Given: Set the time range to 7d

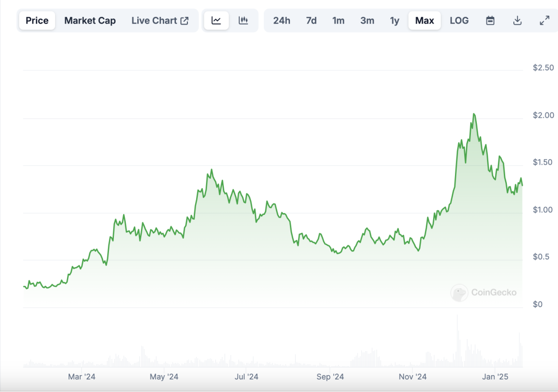Looking at the screenshot, I should pyautogui.click(x=311, y=21).
